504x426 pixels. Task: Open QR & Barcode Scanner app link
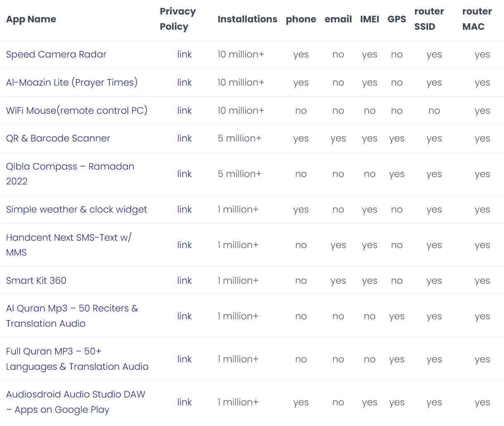coord(58,139)
